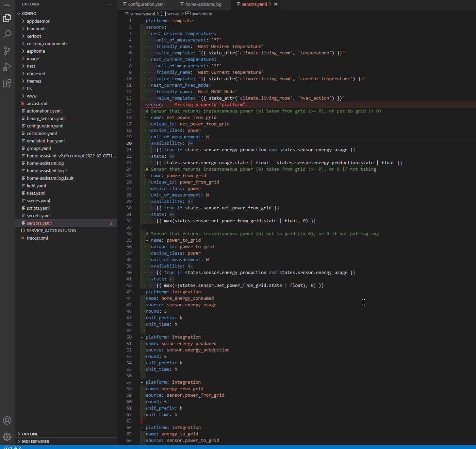Open the hamburger application menu
Screen dimensions: 476x449
(x=7, y=4)
